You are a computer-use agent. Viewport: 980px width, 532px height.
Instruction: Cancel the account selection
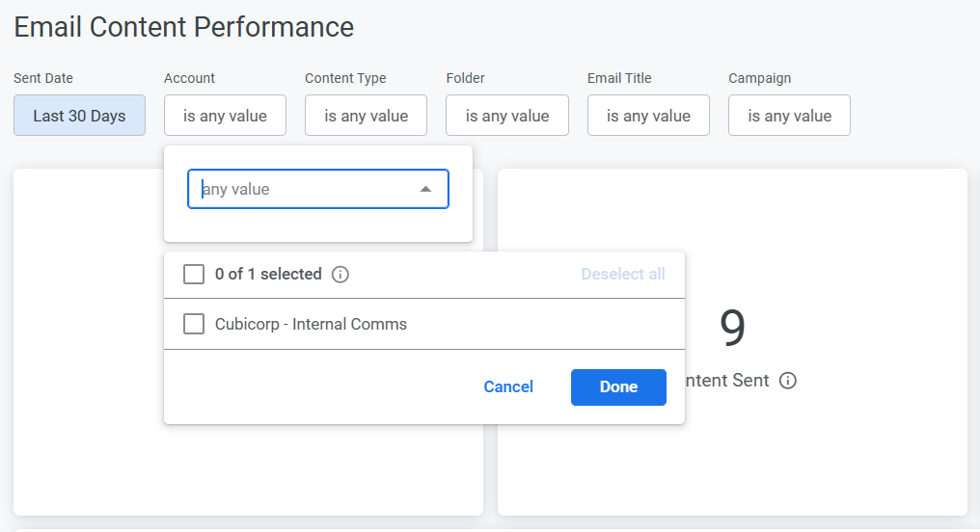pos(508,387)
